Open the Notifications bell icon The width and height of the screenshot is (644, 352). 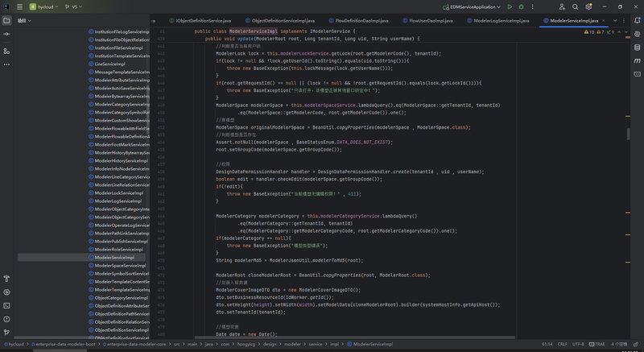pyautogui.click(x=636, y=20)
